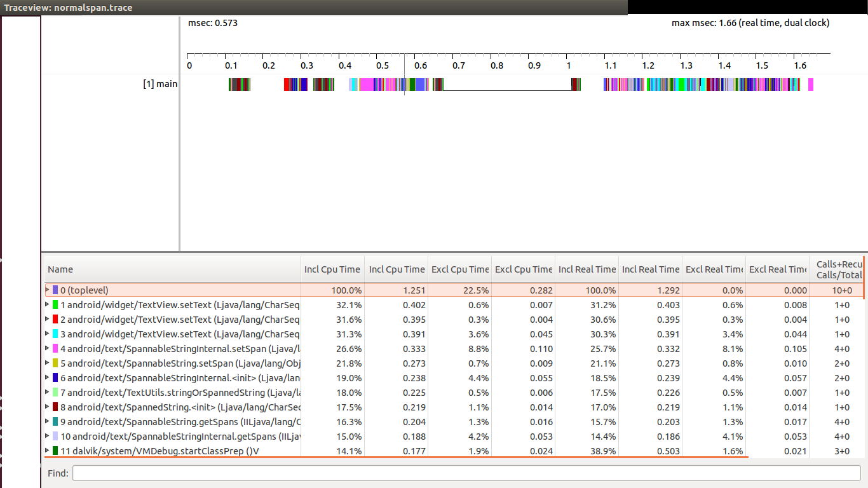The image size is (868, 488).
Task: Click the 0.5 mark on the timeline ruler
Action: pyautogui.click(x=383, y=65)
